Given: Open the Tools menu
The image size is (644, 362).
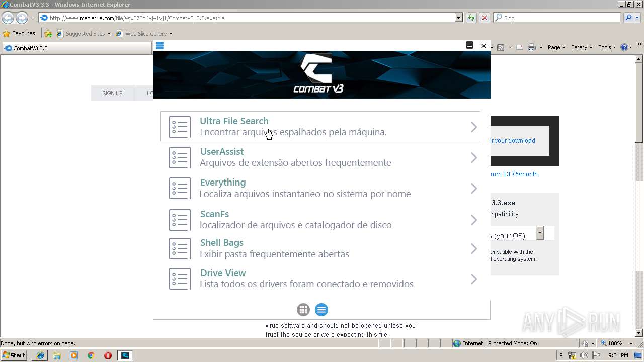Looking at the screenshot, I should [x=607, y=47].
